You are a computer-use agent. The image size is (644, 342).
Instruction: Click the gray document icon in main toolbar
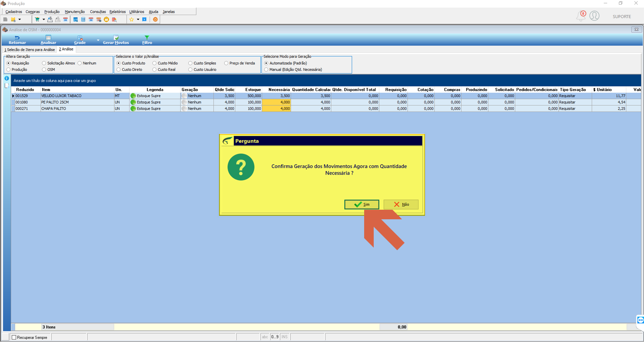(5, 20)
